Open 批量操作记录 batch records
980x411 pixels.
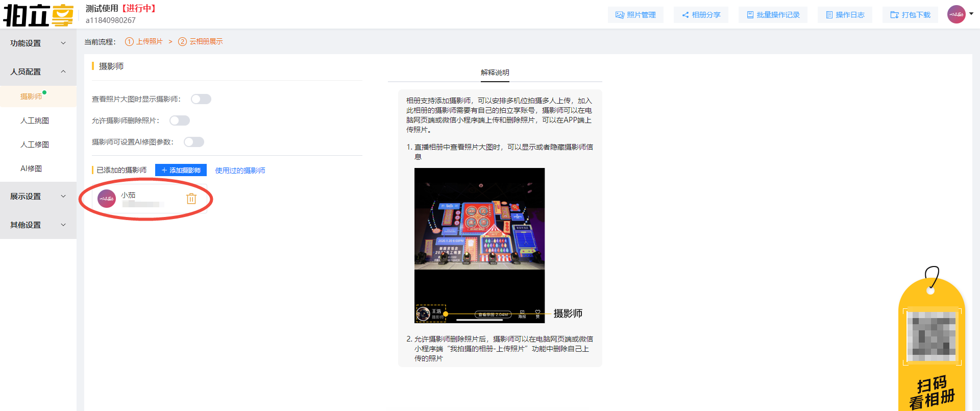coord(773,15)
